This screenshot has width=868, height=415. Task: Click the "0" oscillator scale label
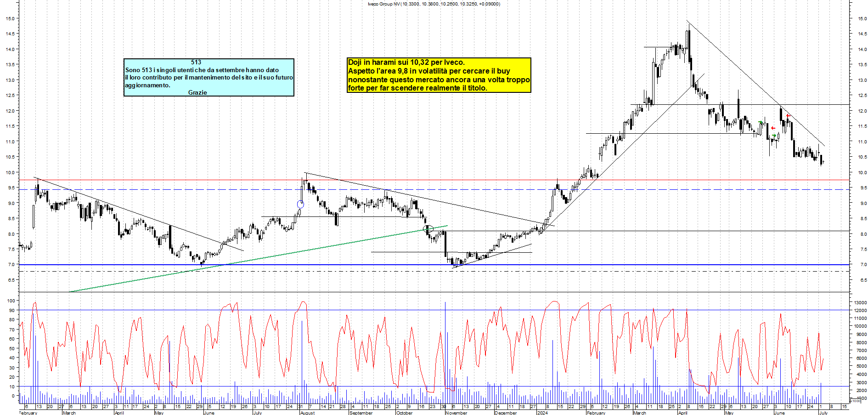[13, 396]
